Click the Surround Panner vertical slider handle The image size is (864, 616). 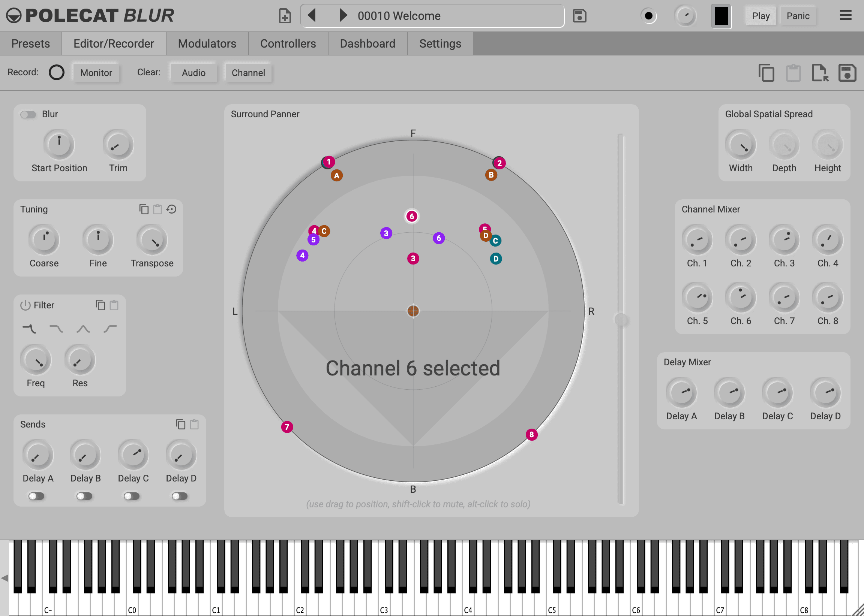[x=621, y=319]
